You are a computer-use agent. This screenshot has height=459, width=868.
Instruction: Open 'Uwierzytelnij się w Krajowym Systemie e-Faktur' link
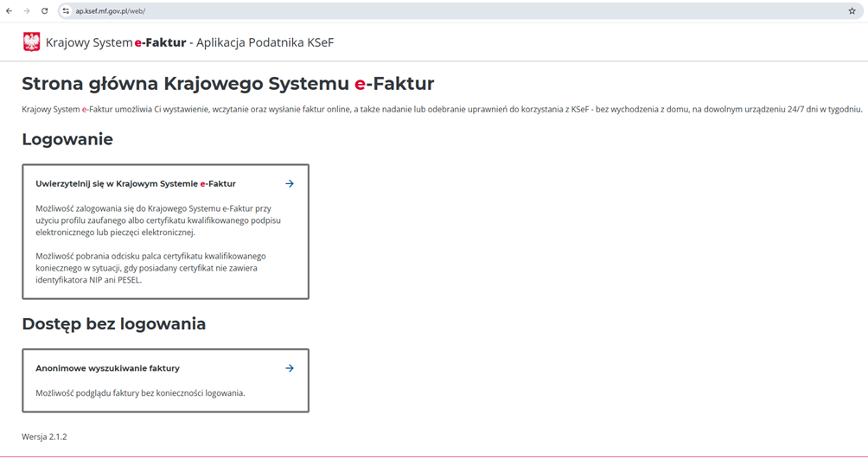tap(136, 184)
